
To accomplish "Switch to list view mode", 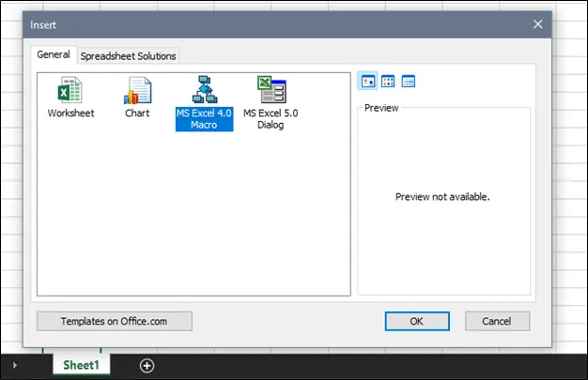I will coord(388,82).
